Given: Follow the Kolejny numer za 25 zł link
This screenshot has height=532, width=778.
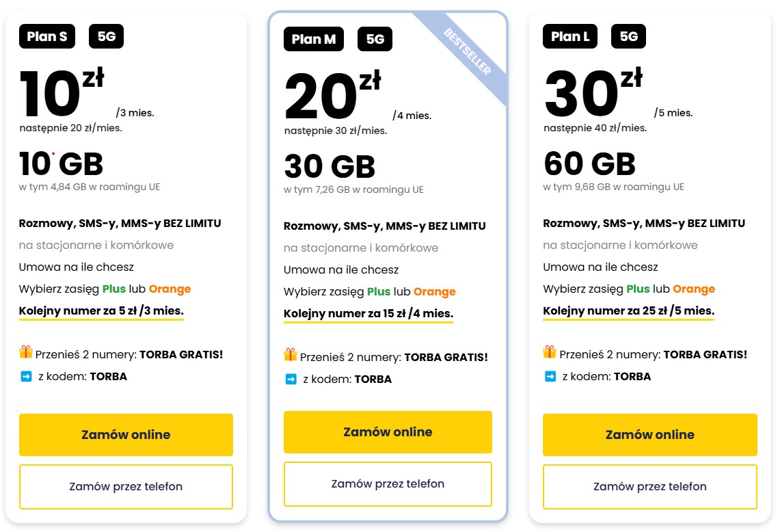Looking at the screenshot, I should (x=628, y=311).
